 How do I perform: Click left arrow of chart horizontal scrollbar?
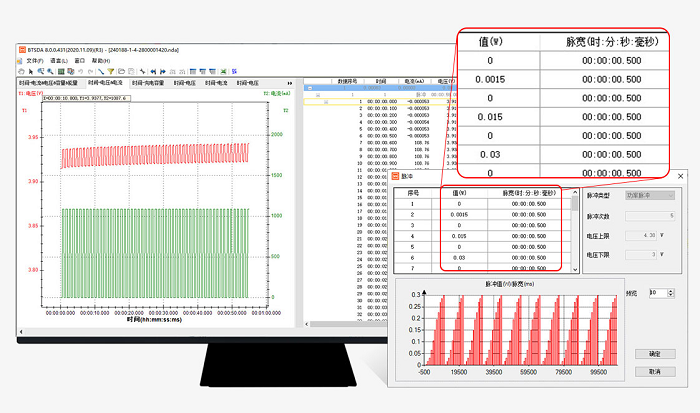[21, 332]
